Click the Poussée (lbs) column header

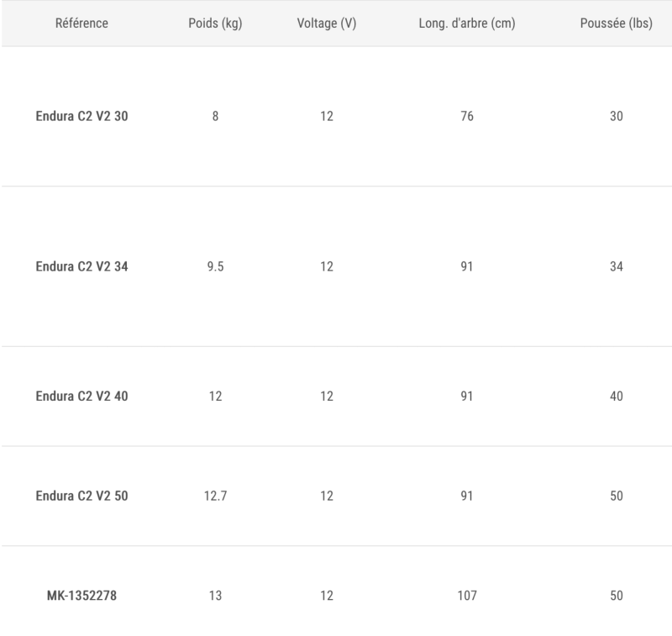[x=617, y=24]
